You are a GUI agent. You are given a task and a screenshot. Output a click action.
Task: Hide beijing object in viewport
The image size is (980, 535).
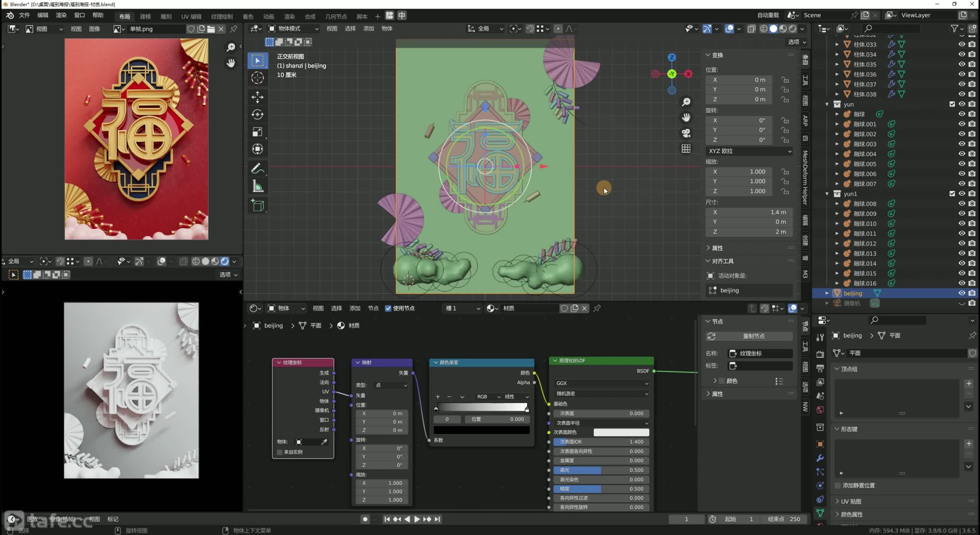[961, 293]
